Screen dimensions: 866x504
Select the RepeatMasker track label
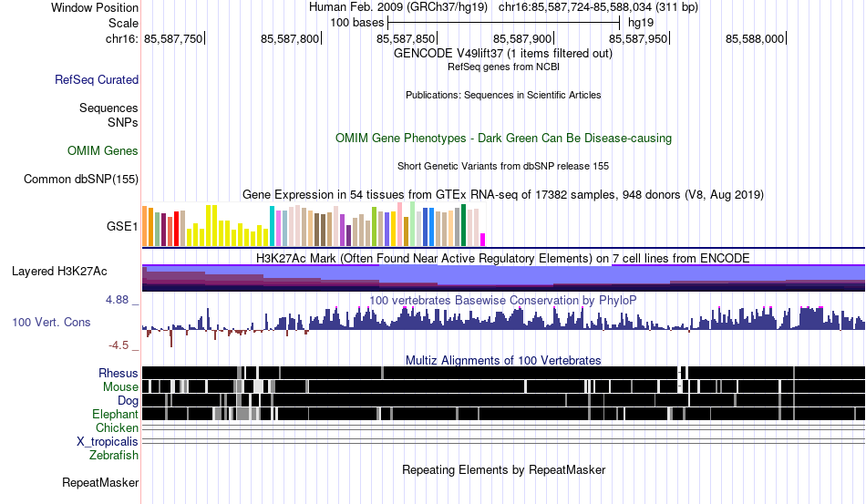tap(100, 482)
